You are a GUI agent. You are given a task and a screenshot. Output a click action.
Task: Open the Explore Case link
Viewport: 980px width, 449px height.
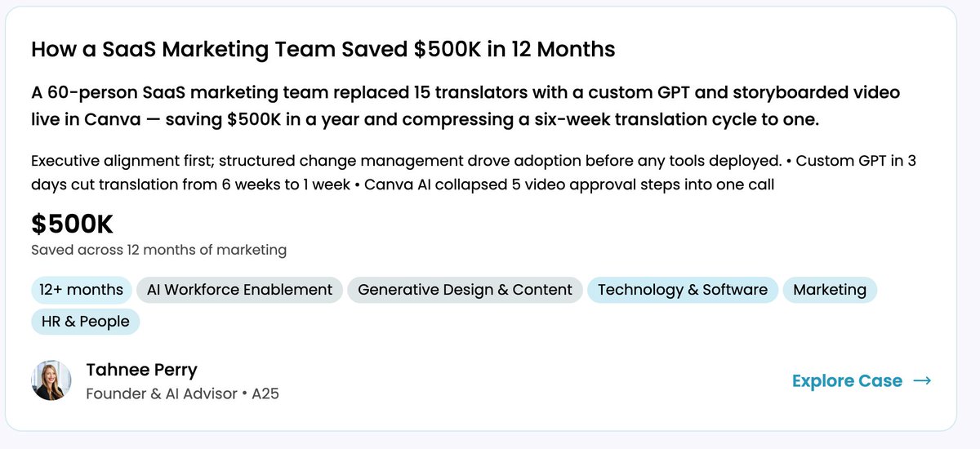862,380
